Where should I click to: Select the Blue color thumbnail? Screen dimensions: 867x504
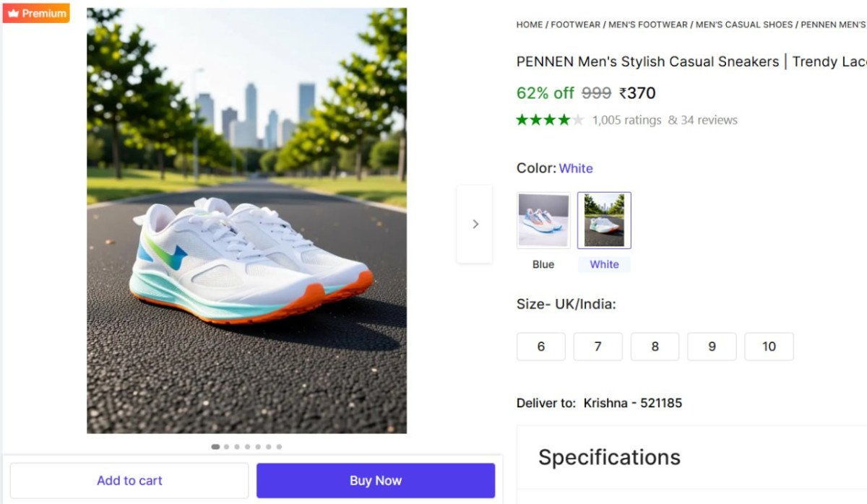click(543, 220)
